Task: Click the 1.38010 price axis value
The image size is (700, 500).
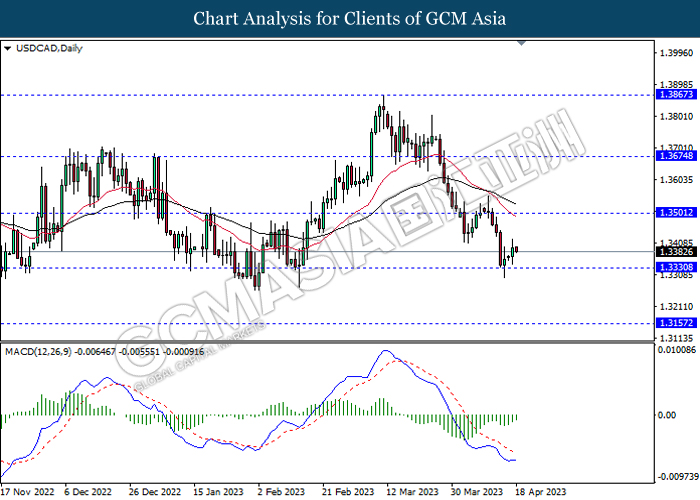Action: [x=676, y=117]
